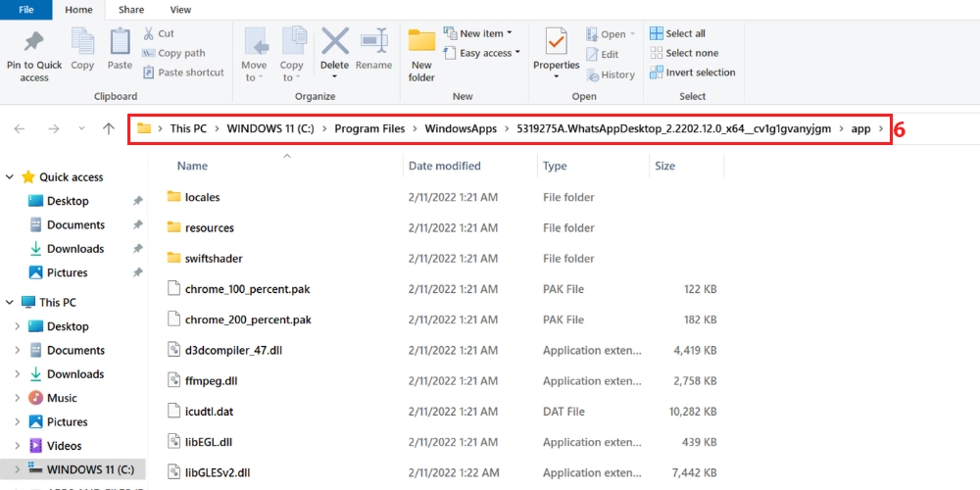Switch to the View ribbon tab
This screenshot has height=490, width=980.
tap(180, 10)
